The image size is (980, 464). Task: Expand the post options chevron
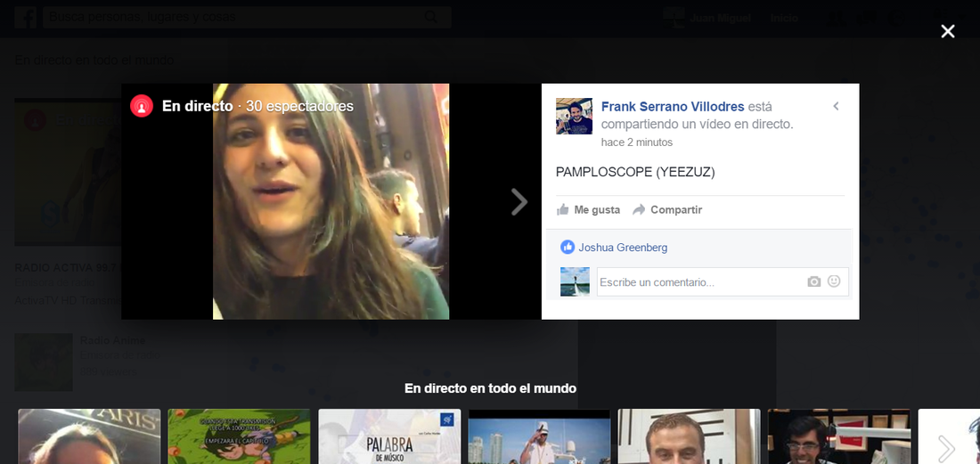(x=836, y=106)
